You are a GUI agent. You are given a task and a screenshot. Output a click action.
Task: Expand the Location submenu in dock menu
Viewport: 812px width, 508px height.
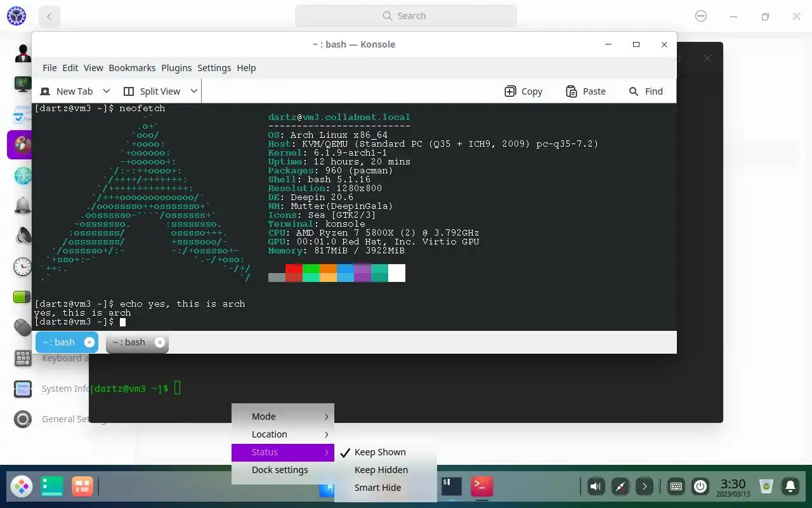(x=283, y=434)
